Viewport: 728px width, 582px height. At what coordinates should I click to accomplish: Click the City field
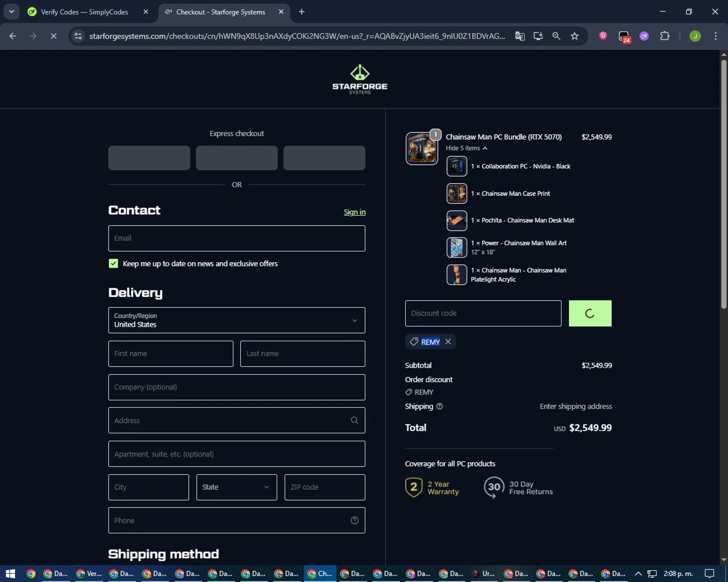point(149,487)
